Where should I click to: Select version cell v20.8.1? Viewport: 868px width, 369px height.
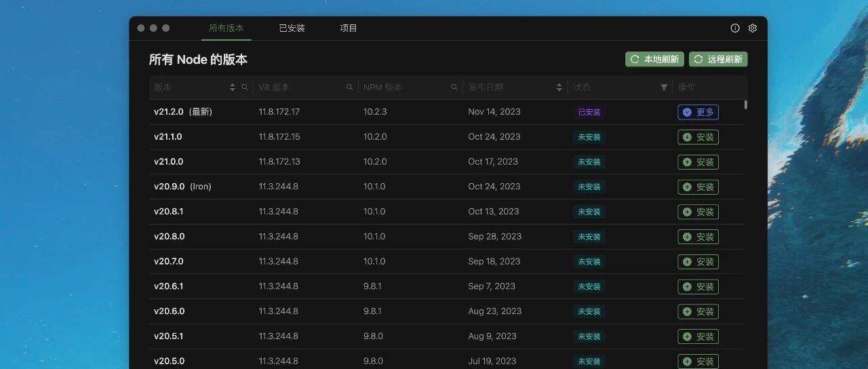pyautogui.click(x=168, y=212)
